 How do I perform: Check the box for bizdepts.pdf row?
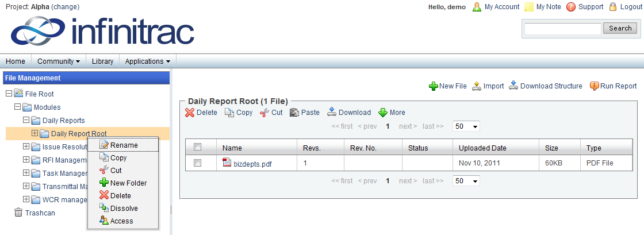[198, 163]
